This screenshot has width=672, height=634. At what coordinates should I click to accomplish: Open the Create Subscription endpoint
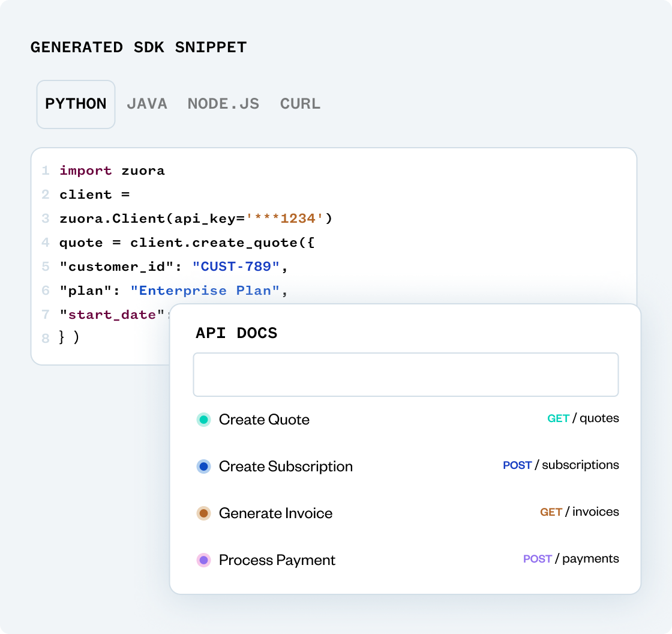click(x=286, y=466)
